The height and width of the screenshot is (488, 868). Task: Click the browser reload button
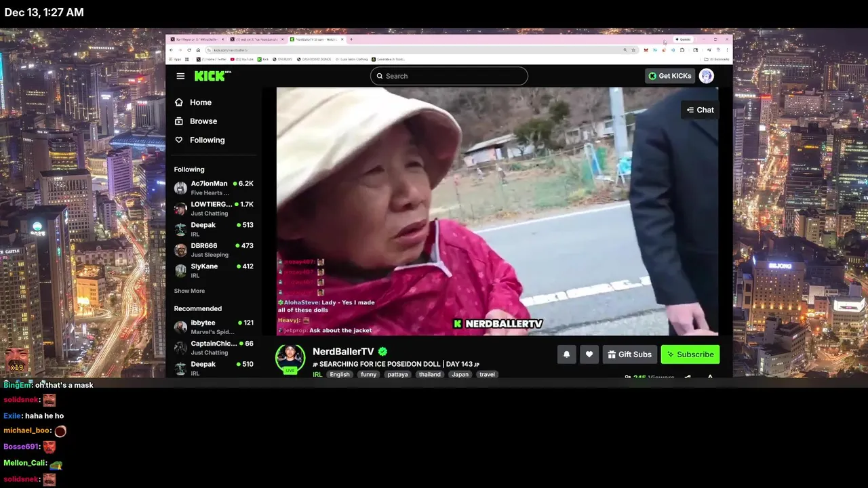tap(189, 50)
